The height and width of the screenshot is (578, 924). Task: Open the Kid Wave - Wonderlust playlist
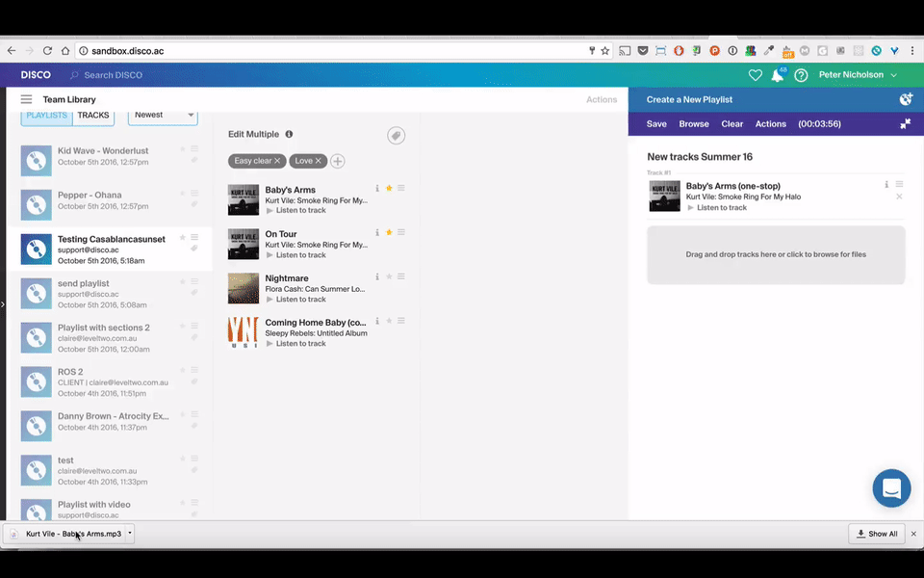pos(110,160)
